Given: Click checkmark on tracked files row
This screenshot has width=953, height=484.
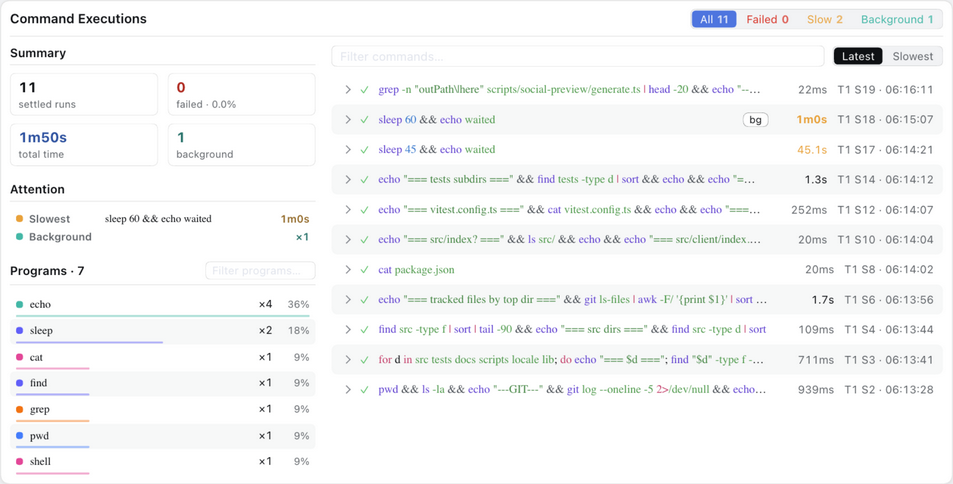Looking at the screenshot, I should click(x=365, y=300).
